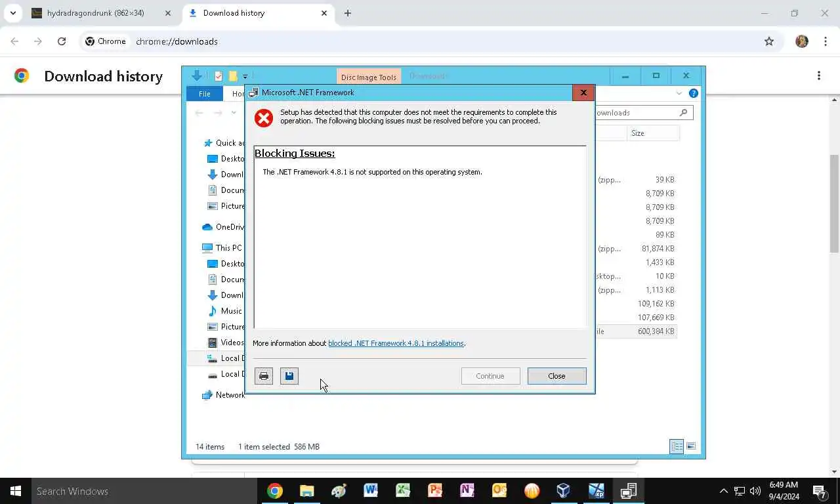Select the file sized 81,874 KB
The width and height of the screenshot is (840, 504).
coord(636,249)
